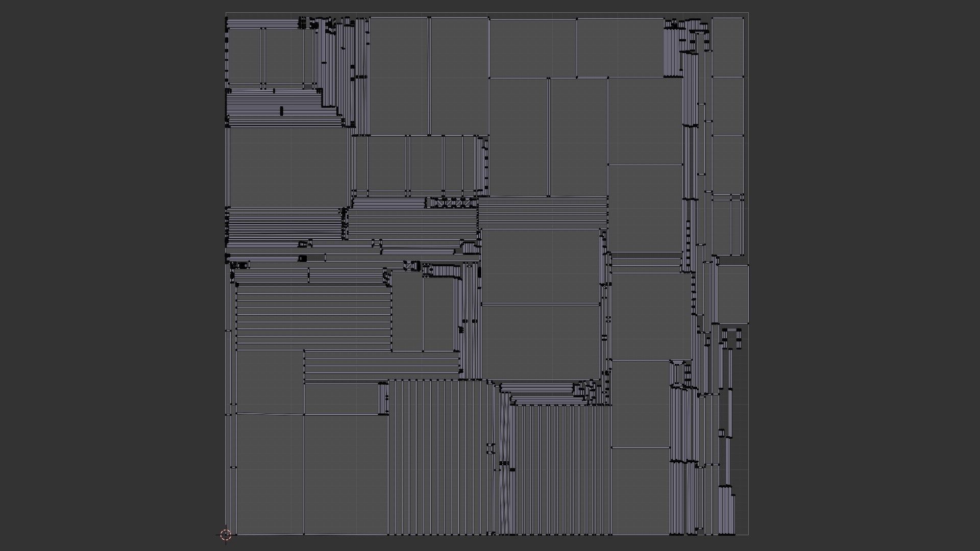Click the empty background left of UV grid
Viewport: 980px width, 551px height.
pyautogui.click(x=112, y=275)
